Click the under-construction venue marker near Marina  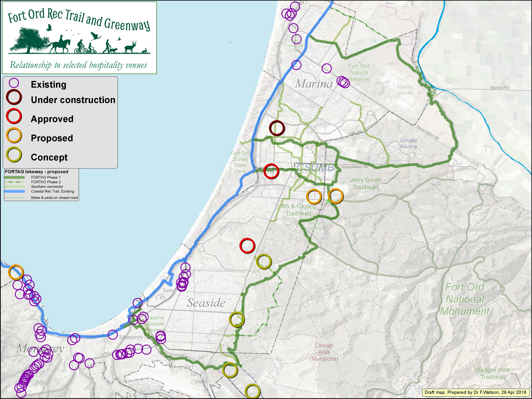277,128
